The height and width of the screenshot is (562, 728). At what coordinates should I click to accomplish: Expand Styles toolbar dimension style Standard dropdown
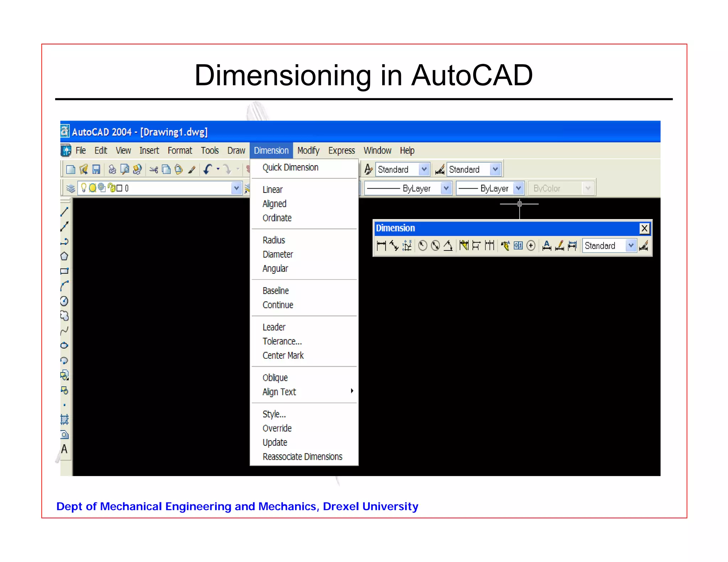[495, 169]
